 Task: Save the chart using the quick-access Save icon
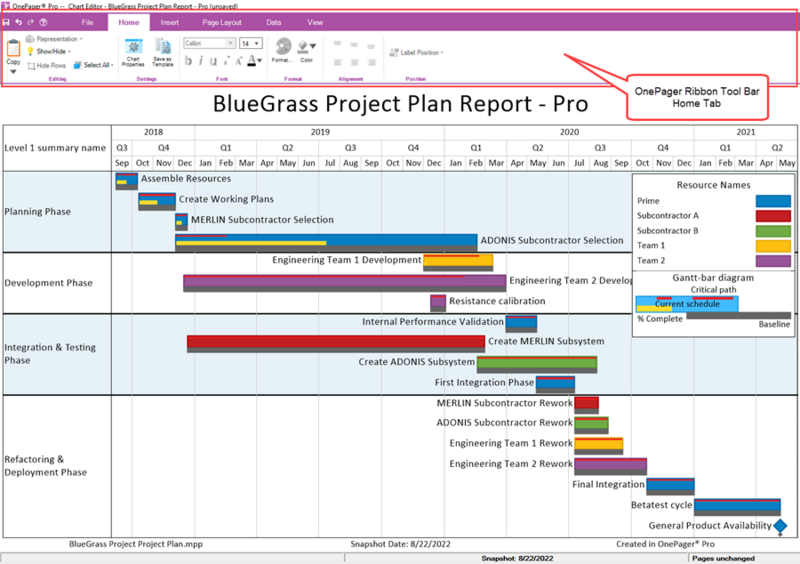click(x=6, y=22)
